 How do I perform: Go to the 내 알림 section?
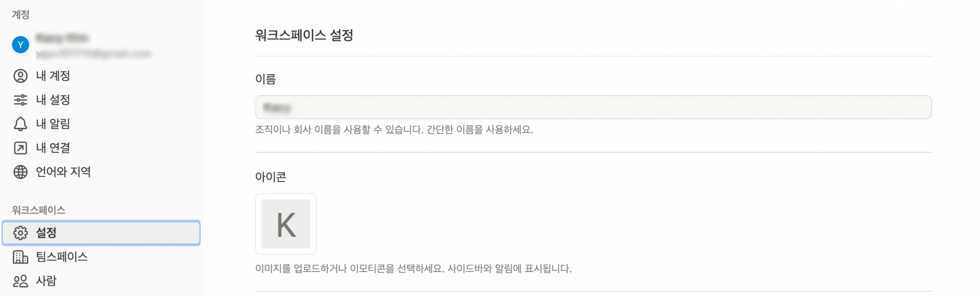53,124
